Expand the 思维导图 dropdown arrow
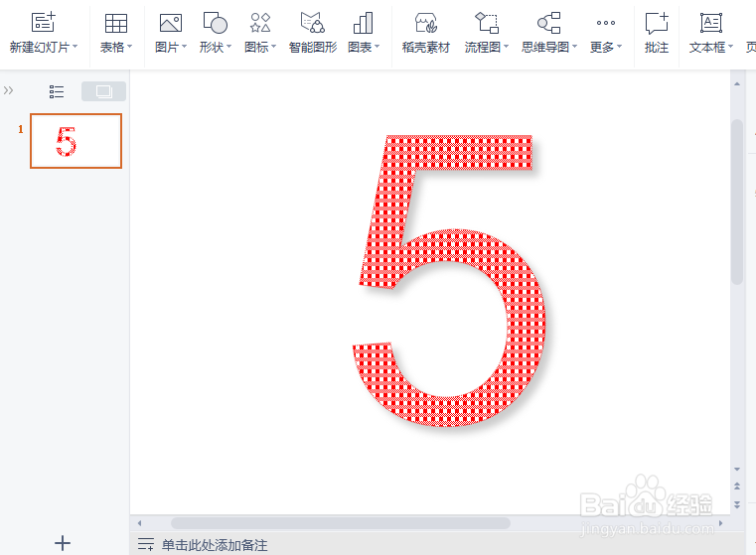 point(575,47)
